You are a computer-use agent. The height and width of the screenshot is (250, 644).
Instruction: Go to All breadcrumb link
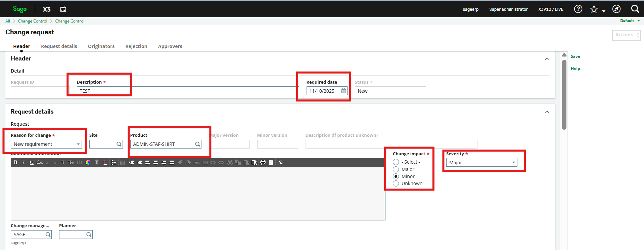8,21
